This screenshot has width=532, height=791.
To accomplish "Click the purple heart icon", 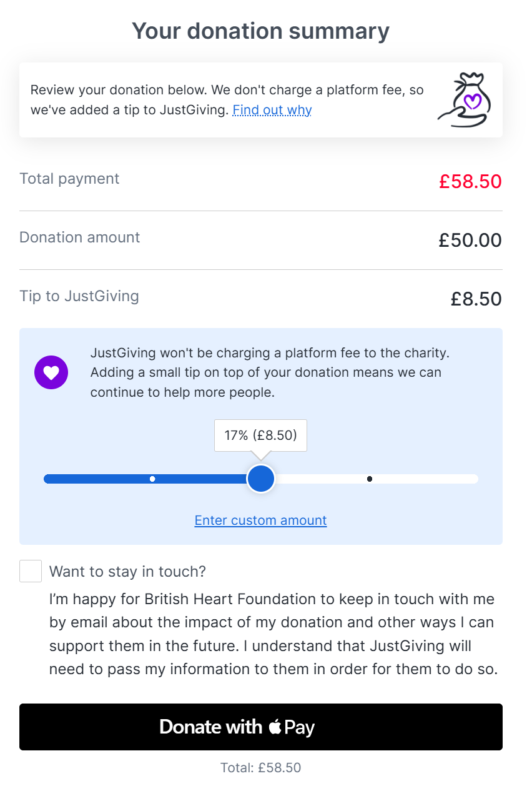I will pyautogui.click(x=51, y=372).
